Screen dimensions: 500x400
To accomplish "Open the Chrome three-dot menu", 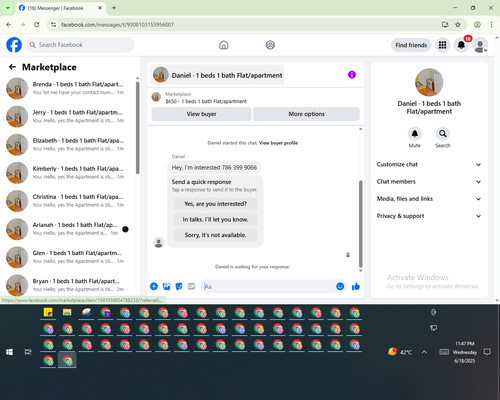I will click(491, 25).
